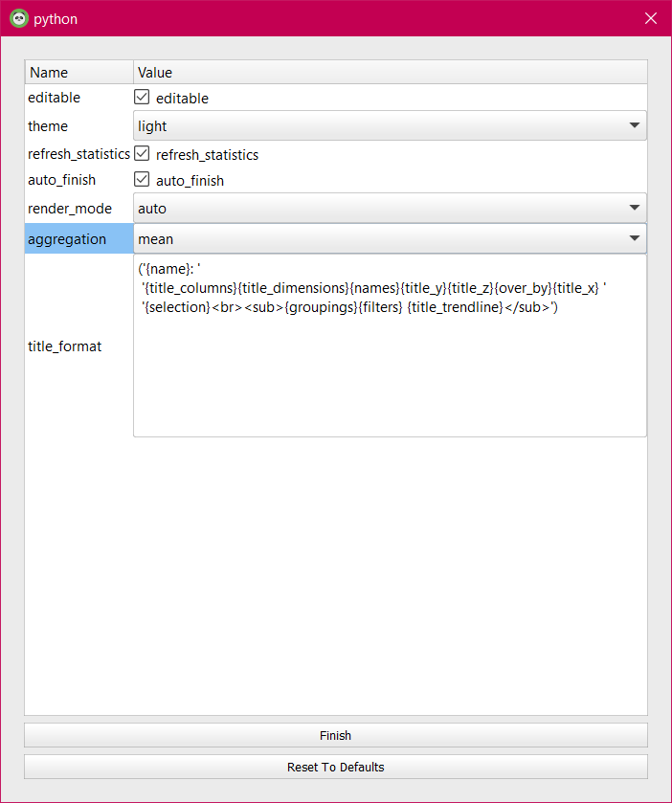672x803 pixels.
Task: Uncheck the auto_finish checkbox
Action: pos(142,180)
